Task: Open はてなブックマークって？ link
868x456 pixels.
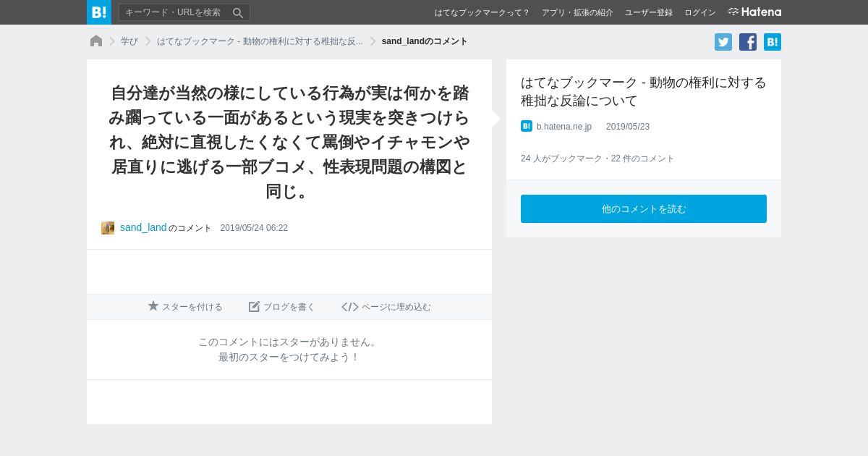Action: coord(482,12)
